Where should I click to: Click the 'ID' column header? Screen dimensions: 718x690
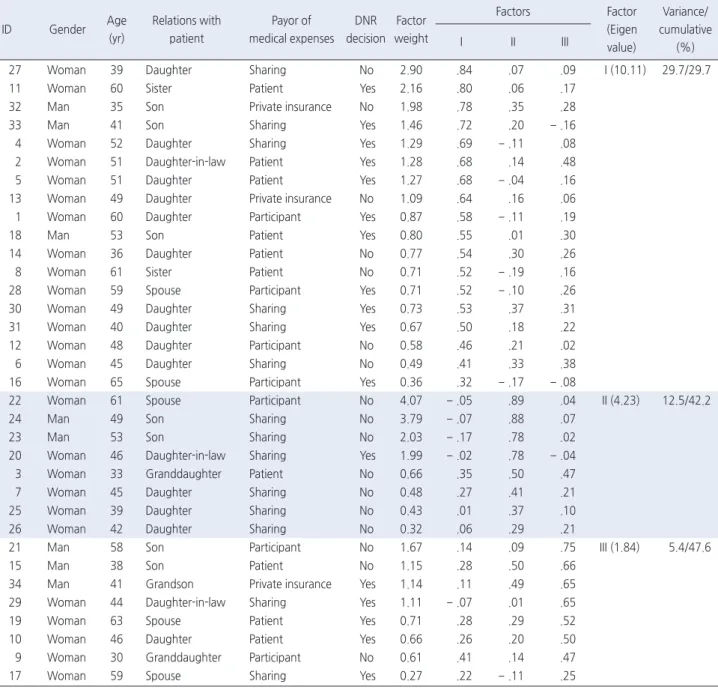point(6,29)
